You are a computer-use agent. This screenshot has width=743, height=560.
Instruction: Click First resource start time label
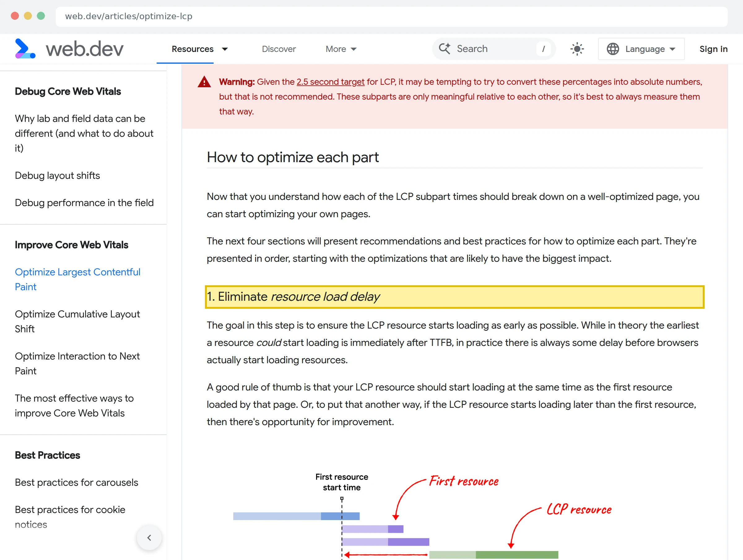pos(341,482)
